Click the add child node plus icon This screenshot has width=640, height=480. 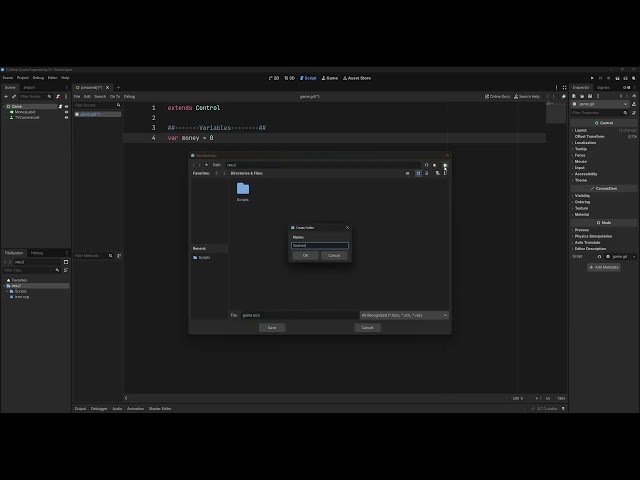(x=6, y=96)
